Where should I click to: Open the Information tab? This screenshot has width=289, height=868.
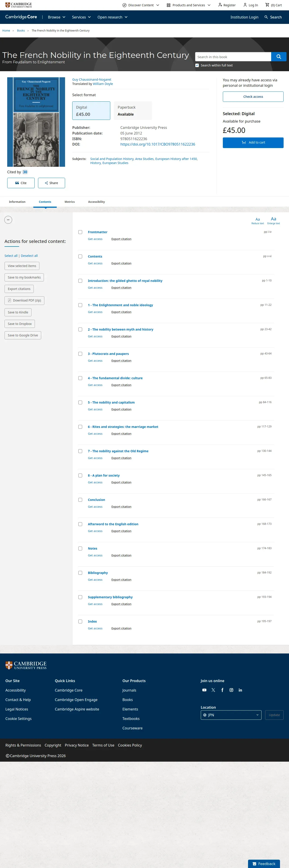coord(17,202)
